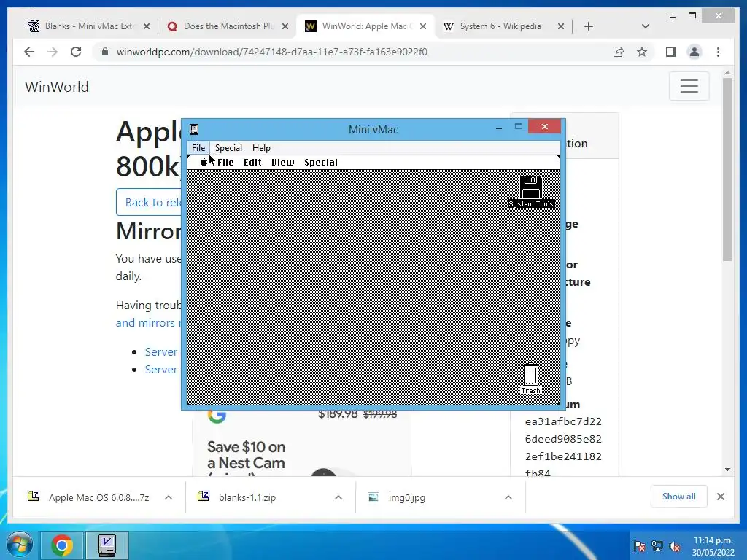Expand options for blanks-1.1.zip download
The image size is (747, 560).
click(338, 497)
